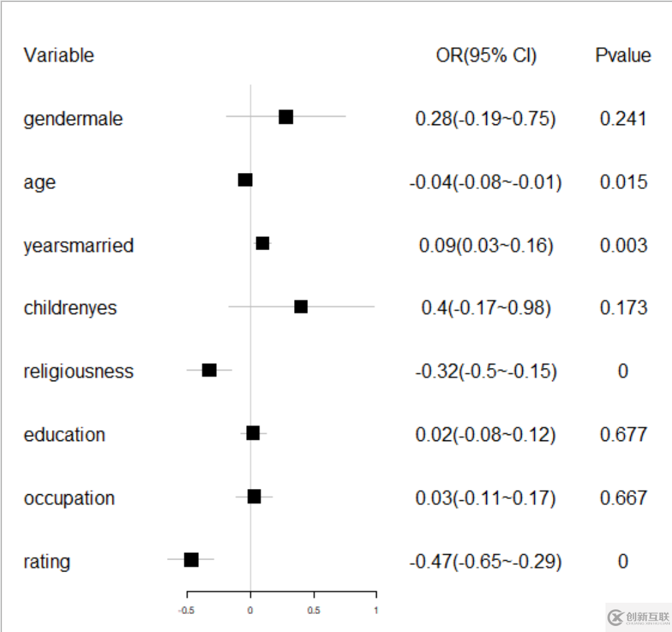
Task: Click the gendermale black square marker
Action: 286,117
